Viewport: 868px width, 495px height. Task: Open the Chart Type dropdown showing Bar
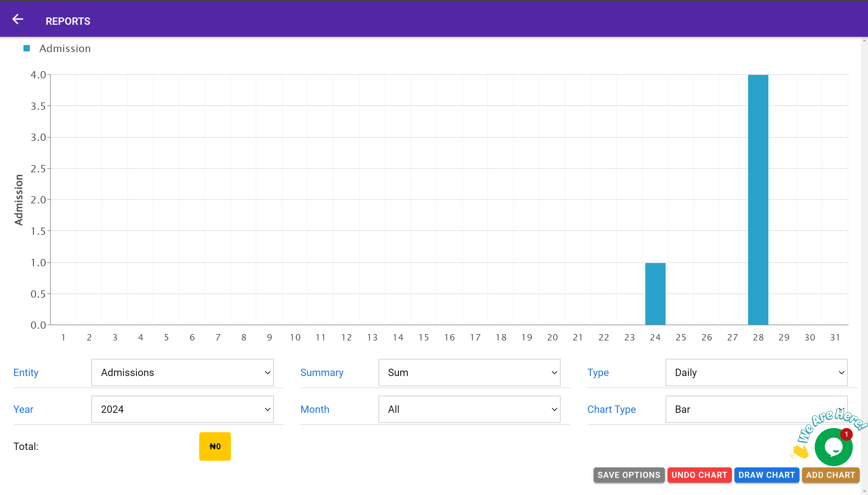point(756,409)
